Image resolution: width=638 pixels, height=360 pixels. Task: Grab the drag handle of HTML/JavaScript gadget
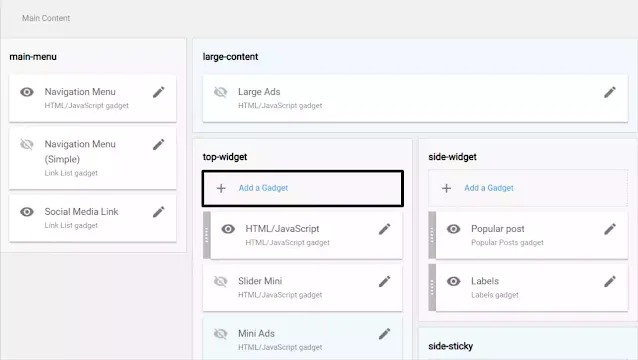[207, 235]
